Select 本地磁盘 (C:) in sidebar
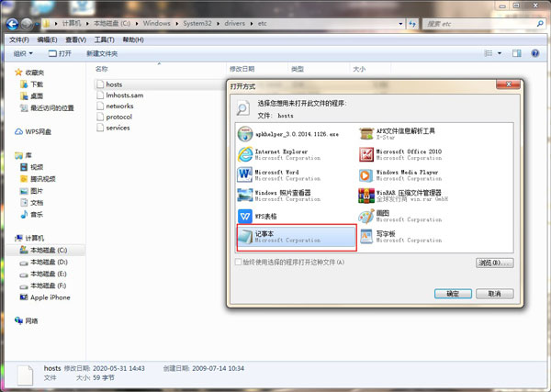Viewport: 551px width, 392px height. (x=43, y=250)
